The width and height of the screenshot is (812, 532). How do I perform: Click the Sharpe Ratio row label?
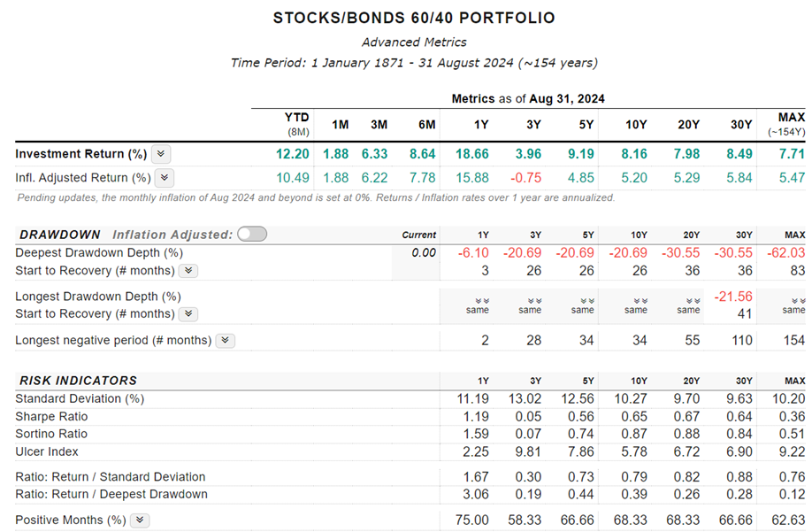[51, 417]
